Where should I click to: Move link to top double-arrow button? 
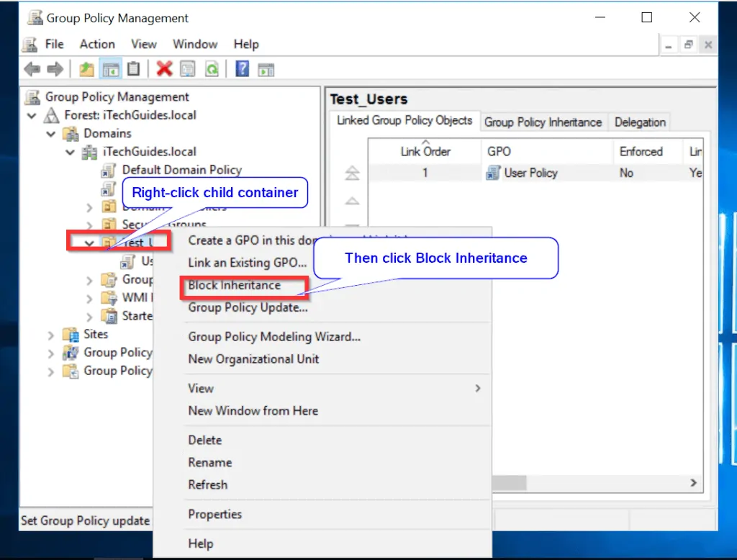[x=352, y=173]
